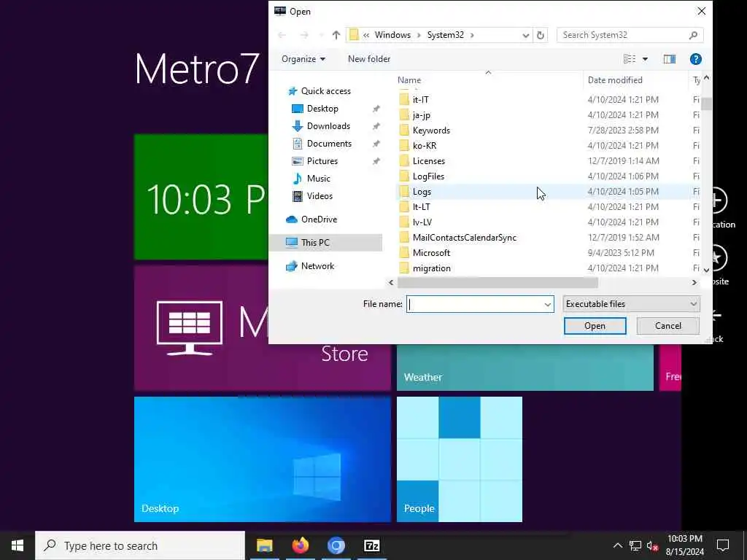The width and height of the screenshot is (747, 560).
Task: Click New folder in the toolbar
Action: coord(369,59)
